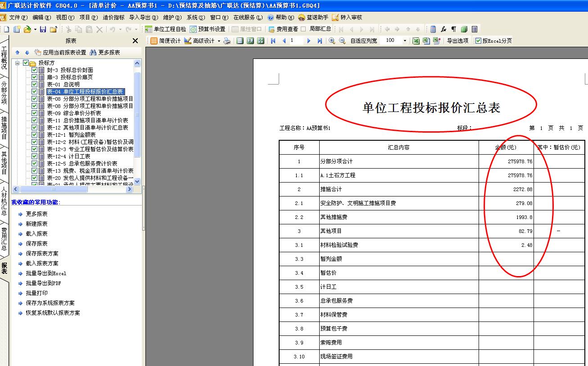The height and width of the screenshot is (366, 588).
Task: Go to first report page
Action: click(273, 40)
